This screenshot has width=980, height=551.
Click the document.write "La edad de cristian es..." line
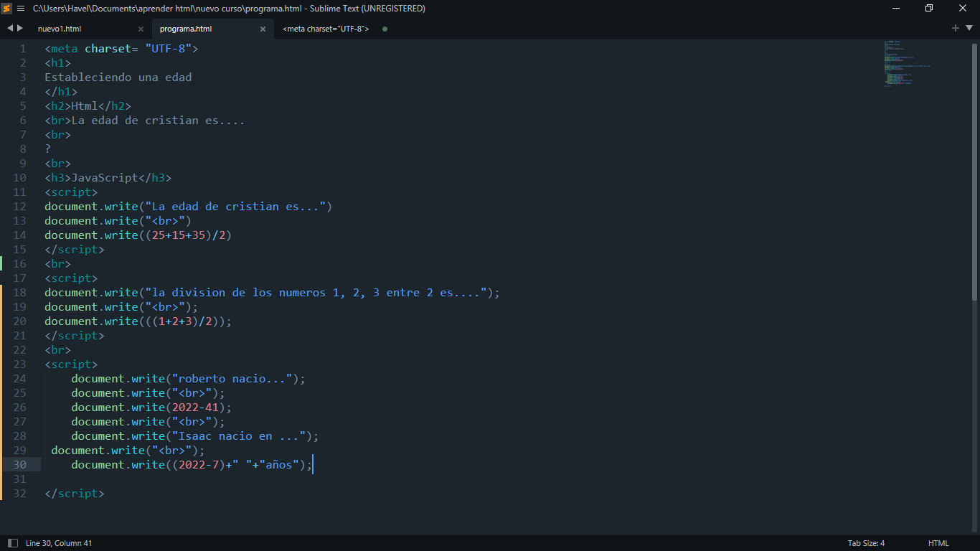pyautogui.click(x=189, y=207)
